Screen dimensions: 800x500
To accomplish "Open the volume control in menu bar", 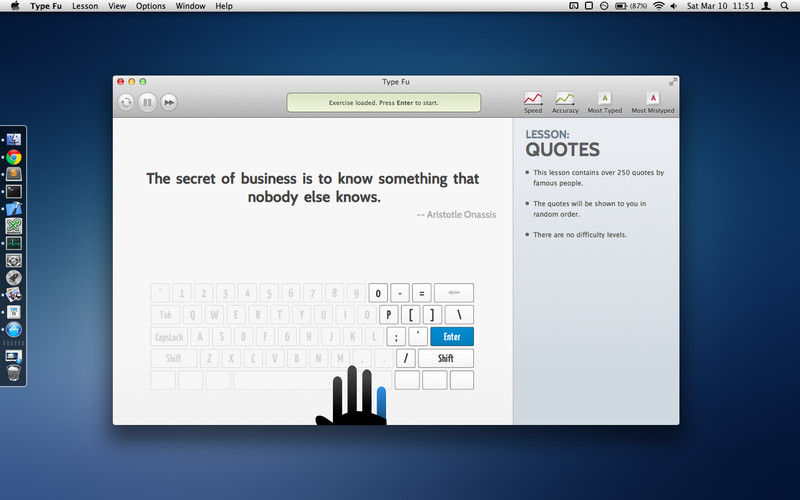I will pos(675,6).
